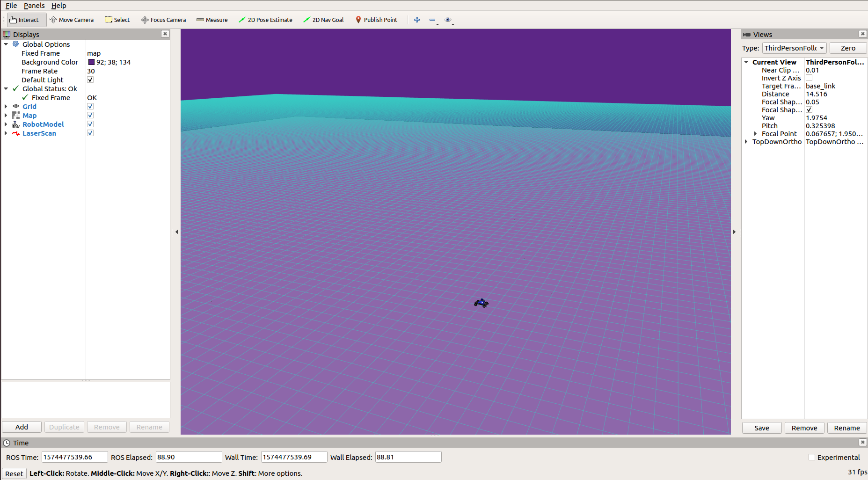Viewport: 868px width, 480px height.
Task: Click inside the Wall Time field
Action: click(x=294, y=457)
